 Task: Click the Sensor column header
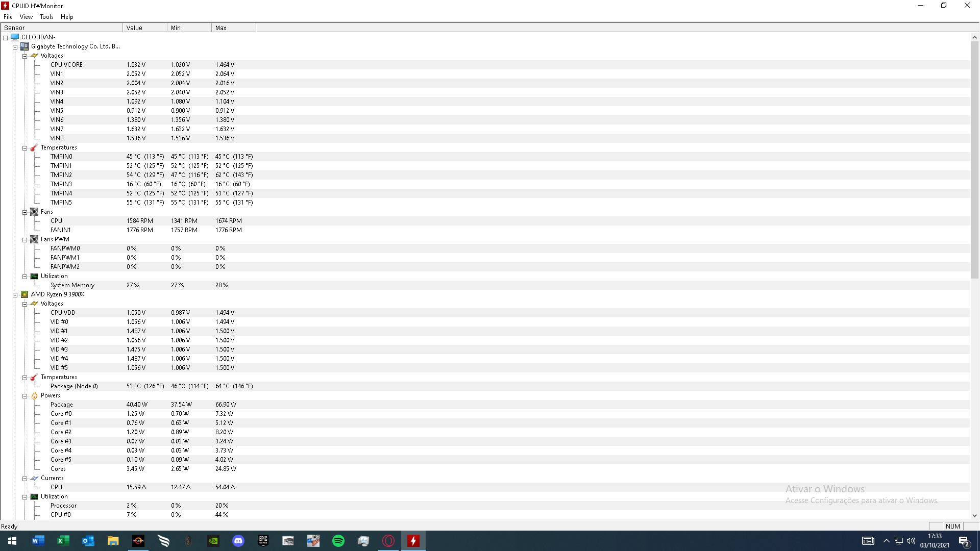(62, 28)
